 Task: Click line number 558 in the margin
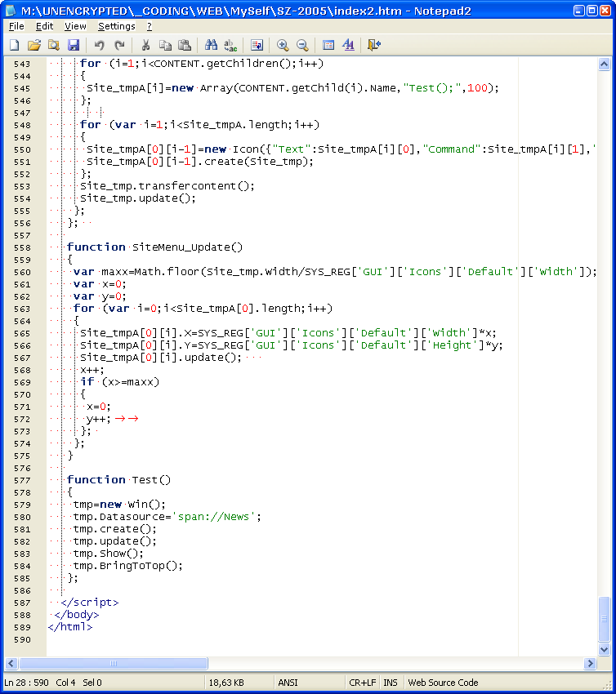(x=22, y=247)
